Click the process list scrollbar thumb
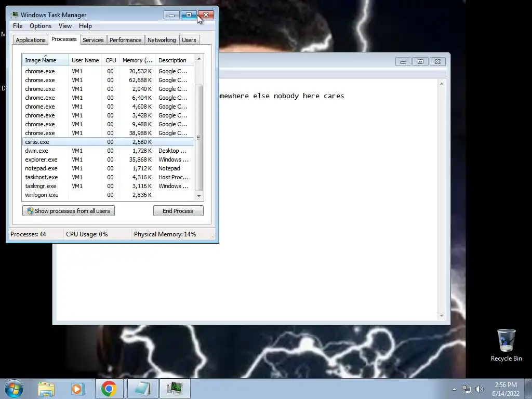Screen dimensions: 532x399 [199, 138]
